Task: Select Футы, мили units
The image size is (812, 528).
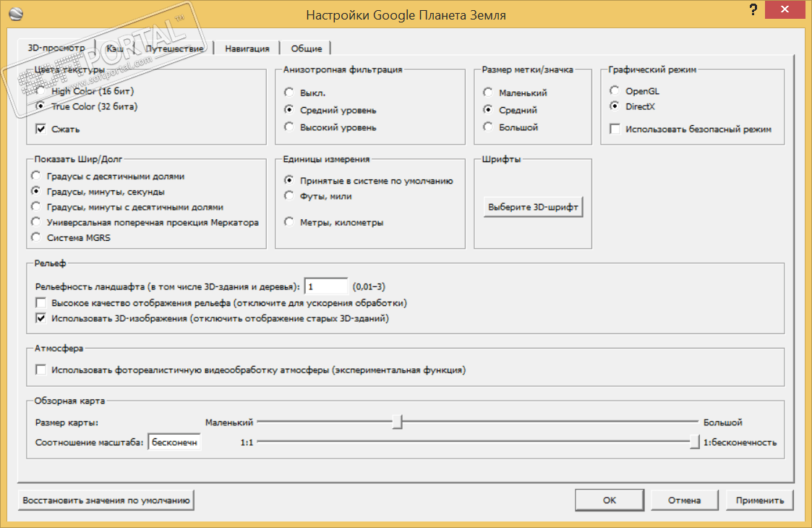Action: 318,196
